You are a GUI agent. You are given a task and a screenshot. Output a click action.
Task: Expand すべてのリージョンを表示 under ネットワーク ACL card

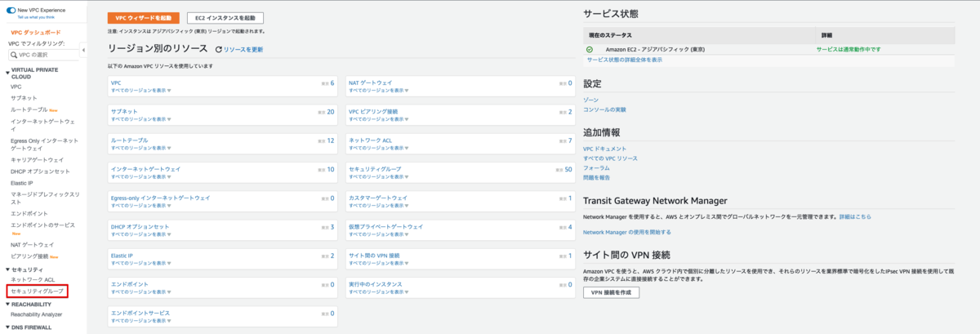click(x=379, y=148)
